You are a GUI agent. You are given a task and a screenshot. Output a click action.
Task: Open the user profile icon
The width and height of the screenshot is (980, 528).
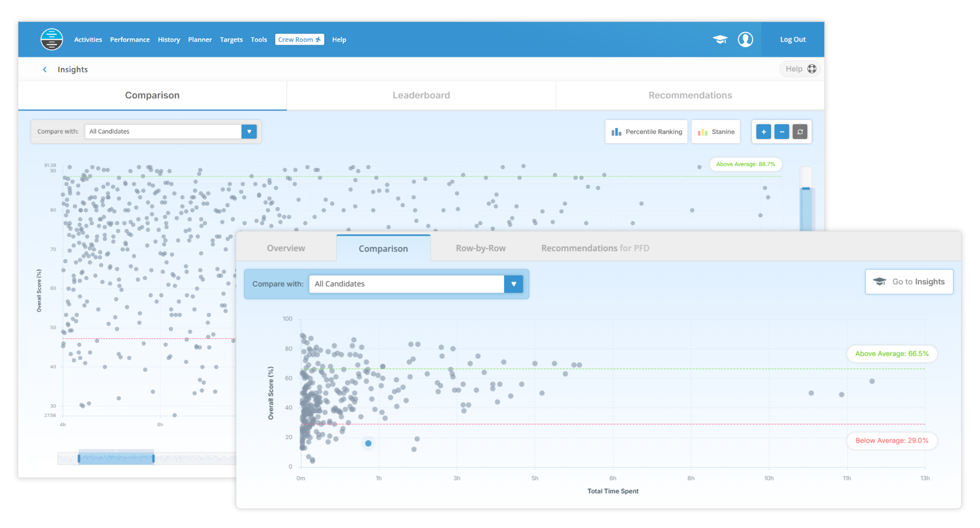point(745,39)
